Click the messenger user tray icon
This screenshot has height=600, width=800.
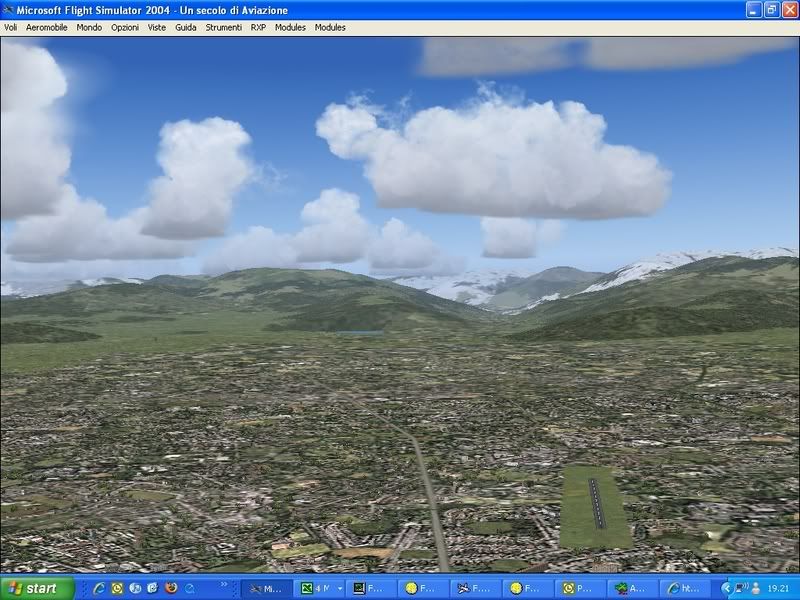pos(756,588)
